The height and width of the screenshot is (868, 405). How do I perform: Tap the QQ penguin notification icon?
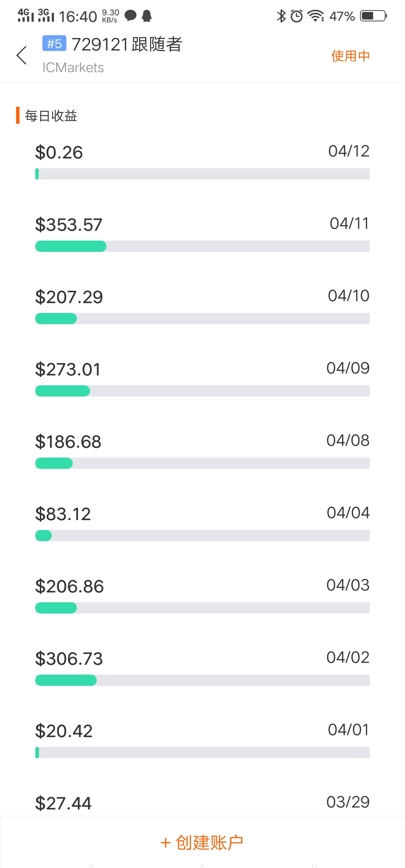pos(147,16)
